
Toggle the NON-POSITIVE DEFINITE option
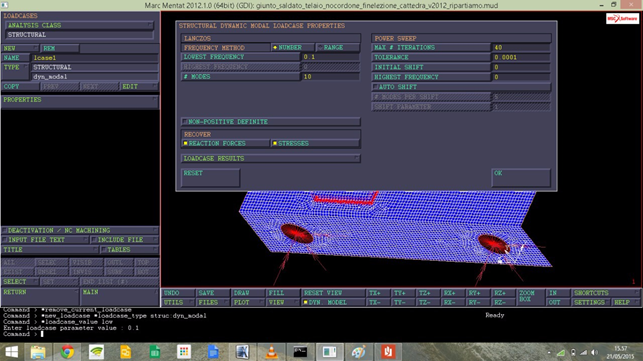(x=271, y=122)
